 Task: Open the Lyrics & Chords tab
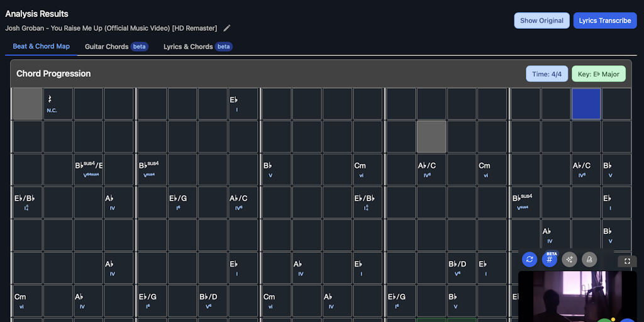click(x=197, y=47)
